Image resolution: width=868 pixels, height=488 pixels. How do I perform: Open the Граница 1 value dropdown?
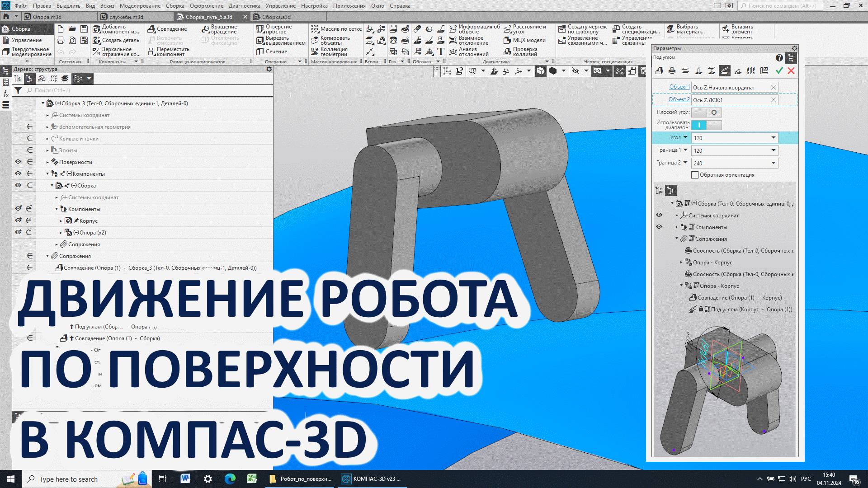click(x=773, y=150)
